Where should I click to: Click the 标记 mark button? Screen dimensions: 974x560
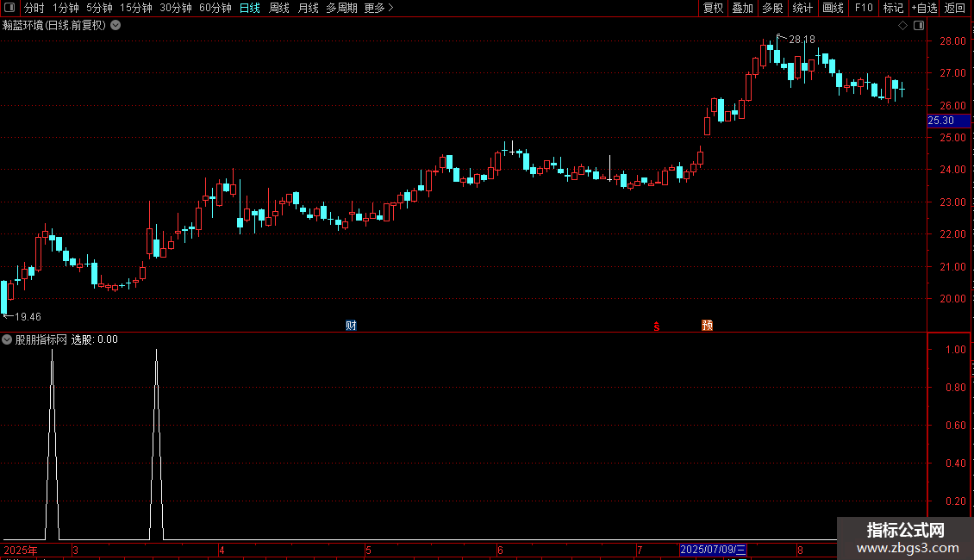point(893,8)
